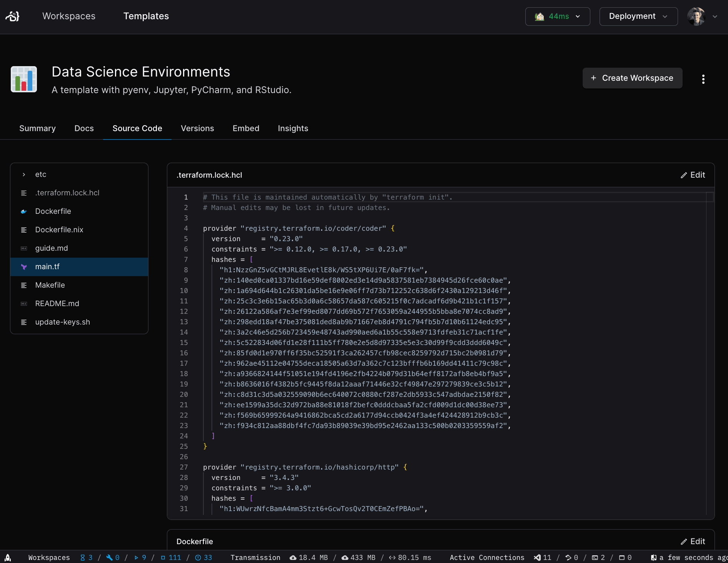Click line number 25 in the gutter
Image resolution: width=728 pixels, height=563 pixels.
184,446
